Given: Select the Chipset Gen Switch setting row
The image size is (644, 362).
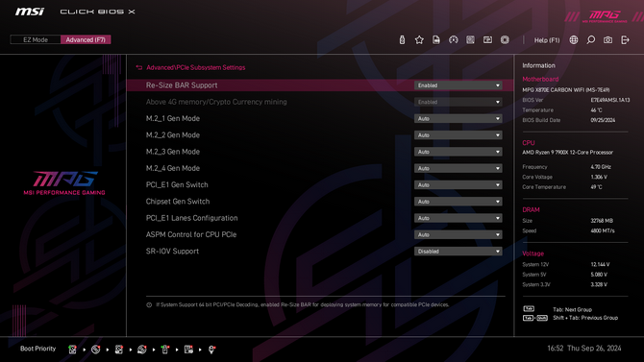Looking at the screenshot, I should (x=320, y=202).
